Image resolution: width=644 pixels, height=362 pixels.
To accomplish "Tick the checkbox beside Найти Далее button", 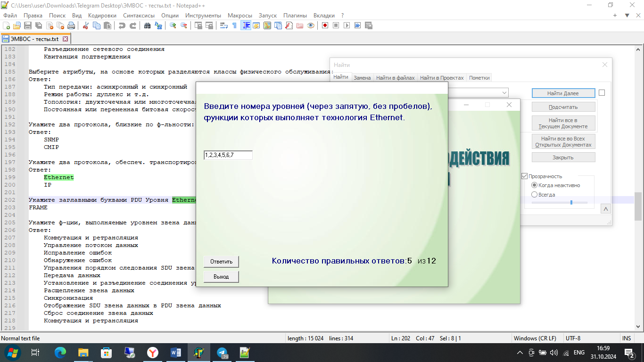I will tap(602, 93).
